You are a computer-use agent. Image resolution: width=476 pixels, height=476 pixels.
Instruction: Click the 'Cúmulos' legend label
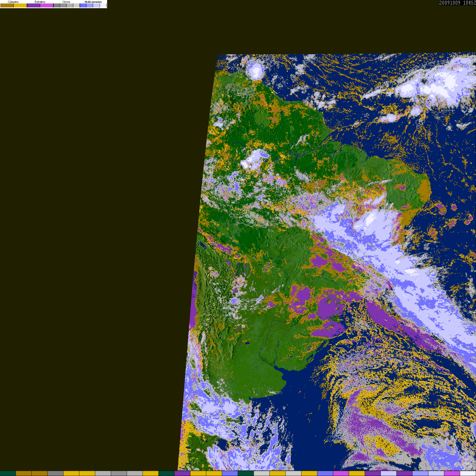pos(13,2)
